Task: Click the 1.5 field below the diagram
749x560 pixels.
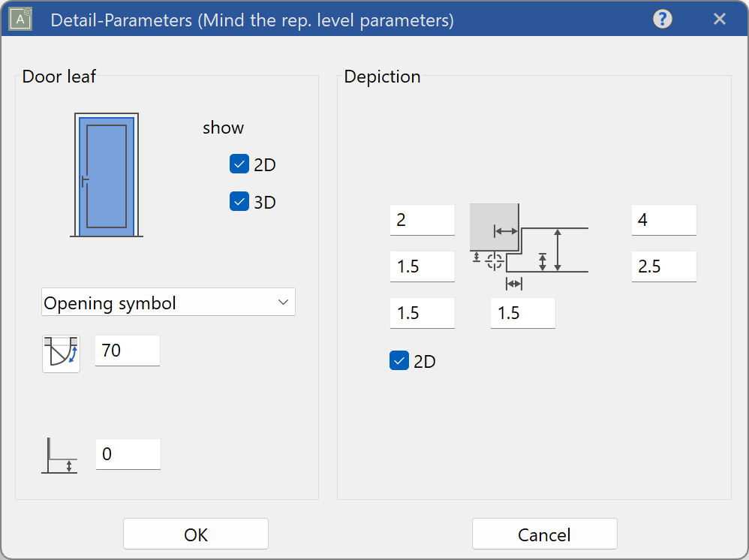Action: [523, 313]
